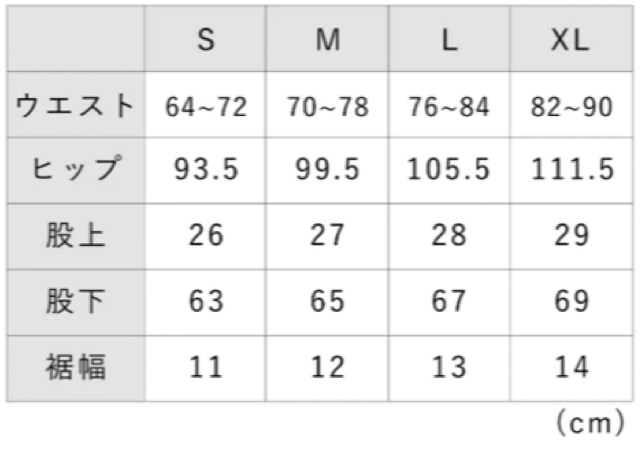Image resolution: width=640 pixels, height=449 pixels.
Task: Click the 93.5 hip value
Action: pyautogui.click(x=206, y=171)
